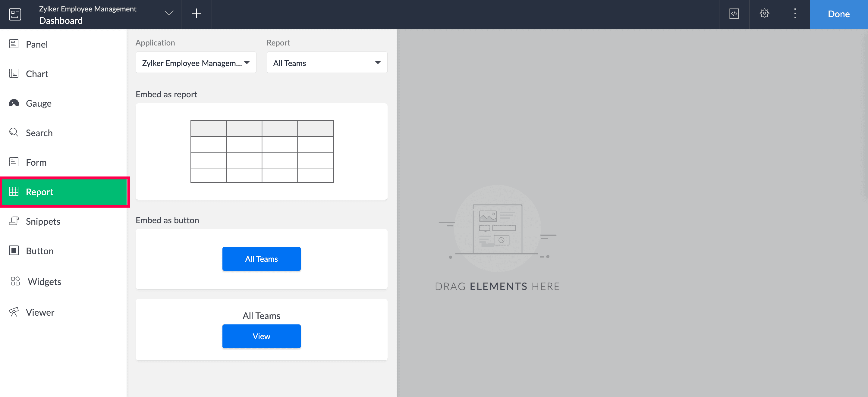Open the Report dropdown showing All Teams
This screenshot has width=868, height=397.
click(x=326, y=63)
